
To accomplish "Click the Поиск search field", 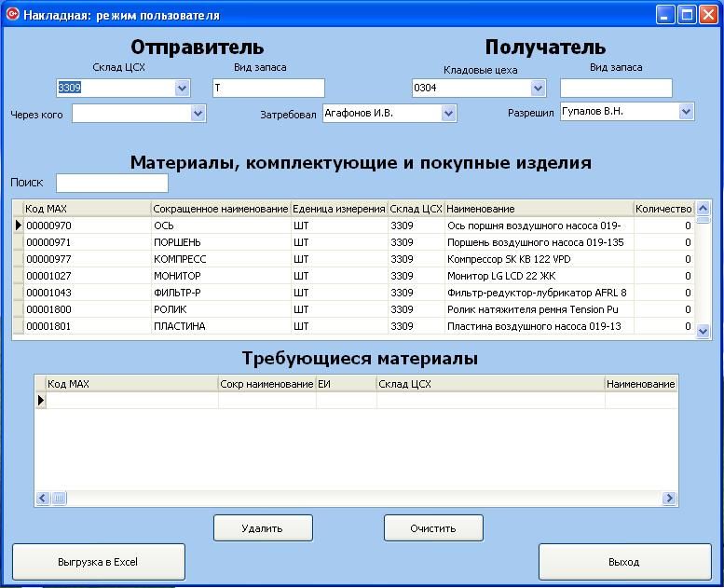I will (112, 183).
